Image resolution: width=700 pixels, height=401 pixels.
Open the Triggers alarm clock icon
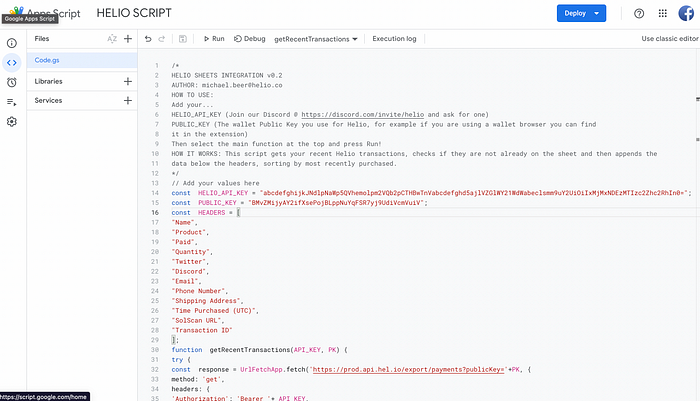click(x=12, y=83)
